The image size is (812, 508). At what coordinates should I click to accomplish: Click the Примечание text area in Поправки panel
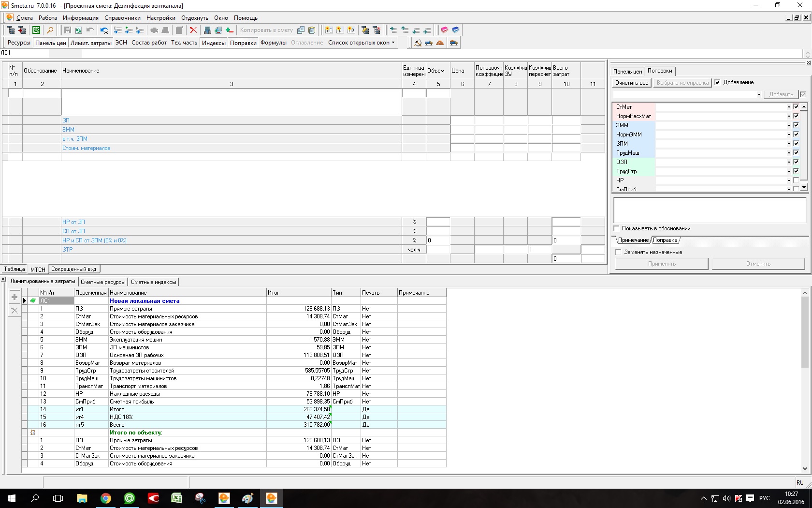click(710, 210)
